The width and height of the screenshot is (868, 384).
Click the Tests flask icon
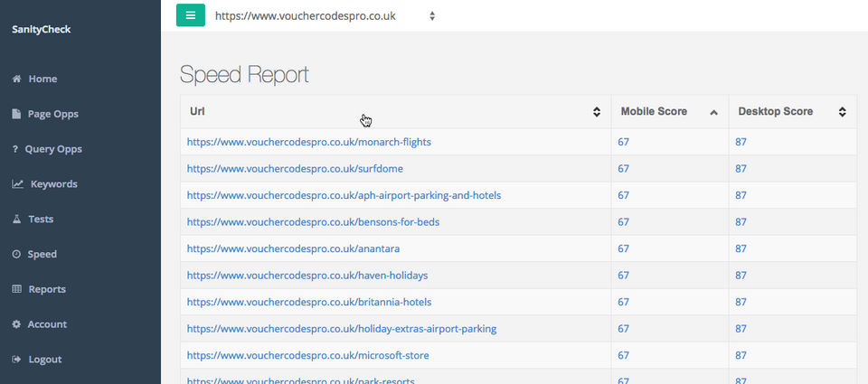tap(16, 220)
